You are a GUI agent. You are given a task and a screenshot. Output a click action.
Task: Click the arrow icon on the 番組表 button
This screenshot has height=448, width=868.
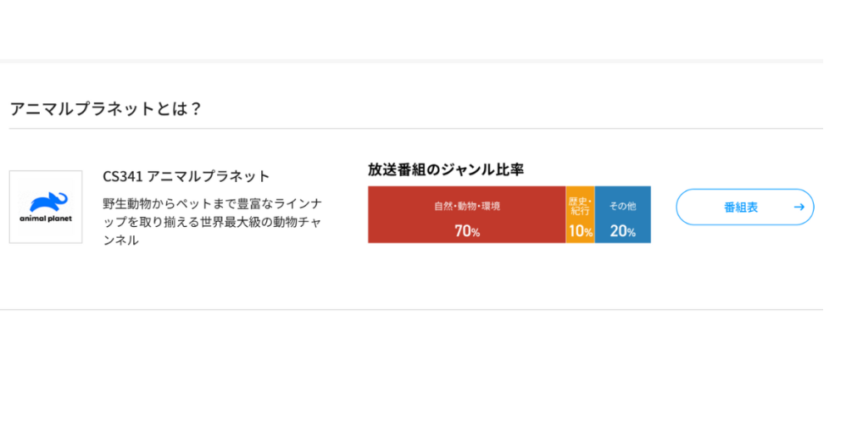(x=798, y=207)
